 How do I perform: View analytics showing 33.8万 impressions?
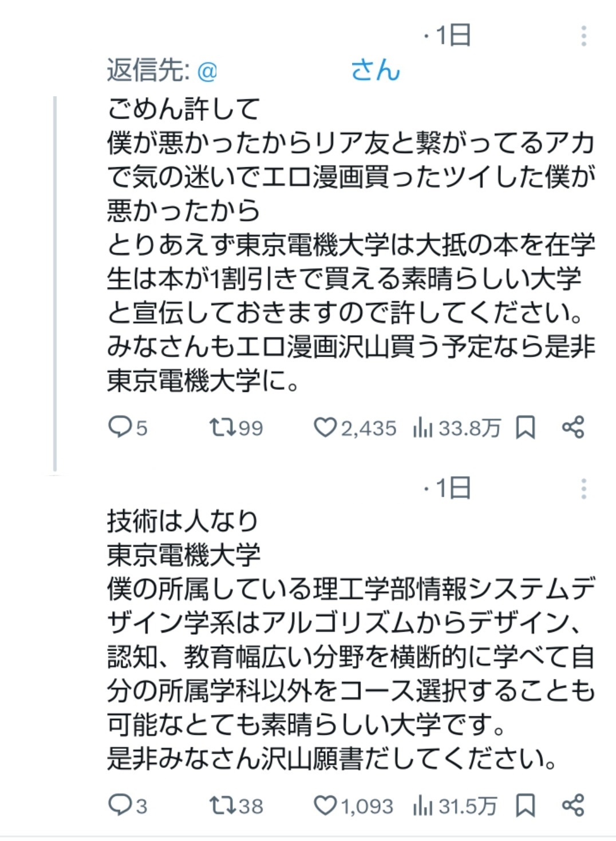pyautogui.click(x=422, y=427)
